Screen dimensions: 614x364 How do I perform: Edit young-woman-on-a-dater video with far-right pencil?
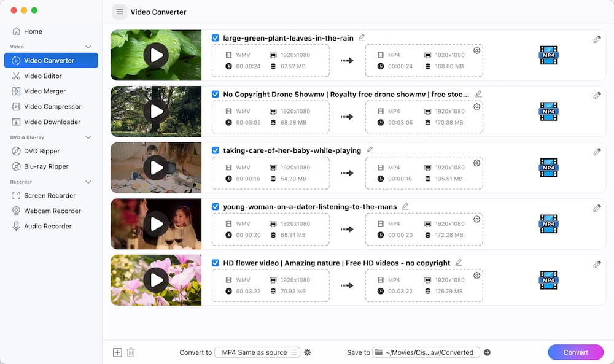(x=597, y=208)
